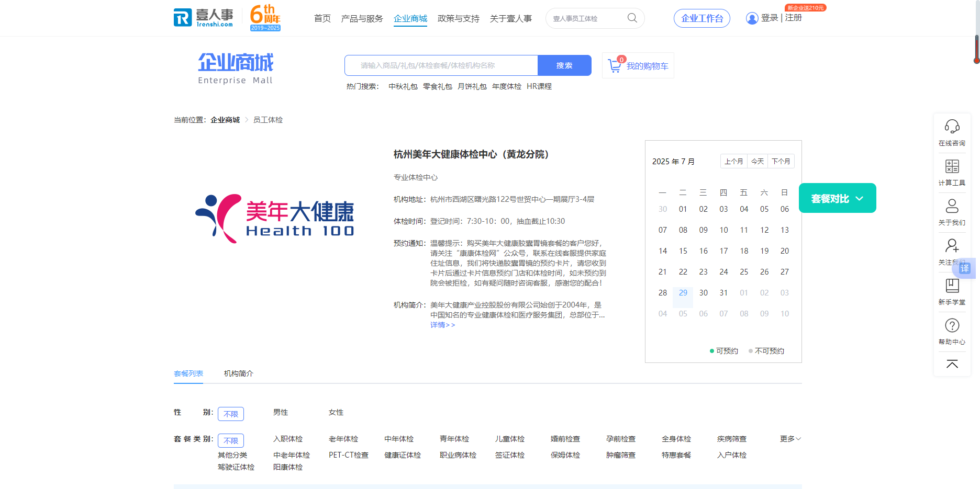
Task: Click the magnifier icon in top search
Action: (x=632, y=18)
